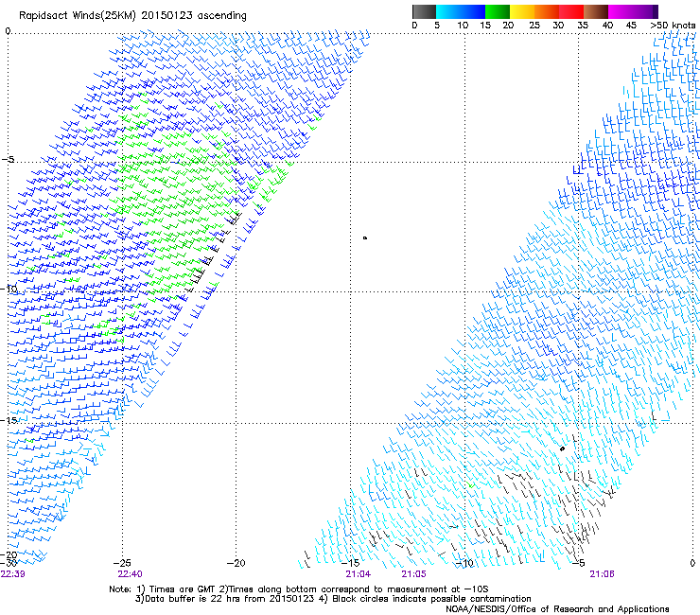Click the legend label '25'
Image resolution: width=700 pixels, height=615 pixels.
pos(534,26)
